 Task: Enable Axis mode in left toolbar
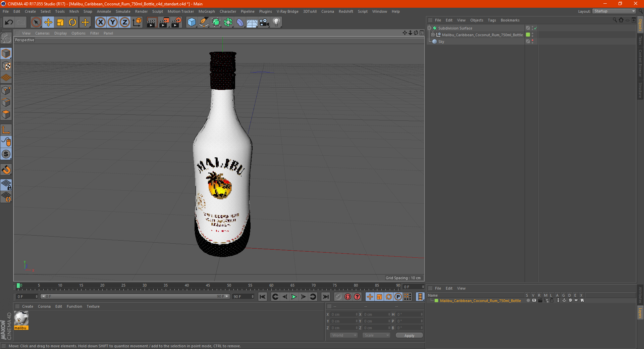6,130
